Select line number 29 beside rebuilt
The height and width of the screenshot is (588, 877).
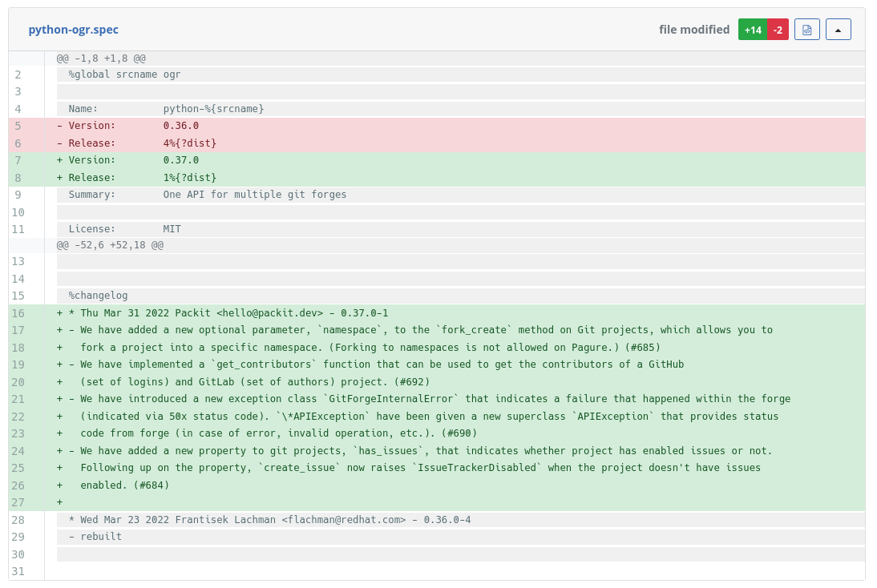coord(18,537)
